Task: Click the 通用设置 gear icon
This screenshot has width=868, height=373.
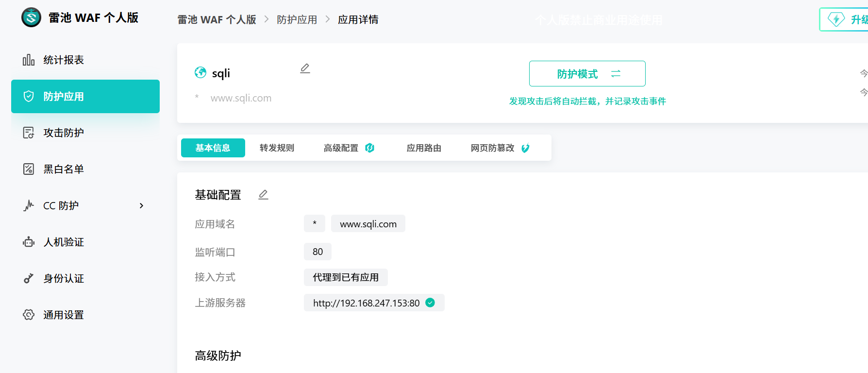Action: [29, 315]
